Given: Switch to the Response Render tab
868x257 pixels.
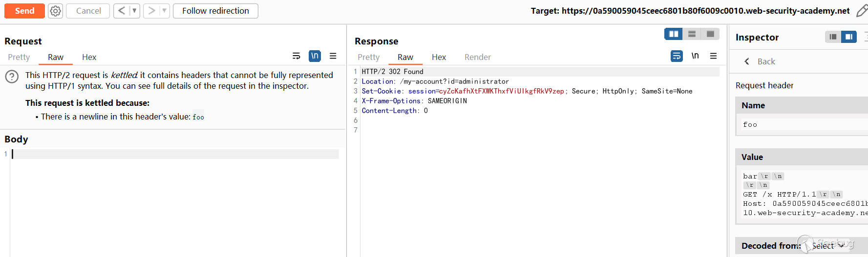Looking at the screenshot, I should 477,57.
